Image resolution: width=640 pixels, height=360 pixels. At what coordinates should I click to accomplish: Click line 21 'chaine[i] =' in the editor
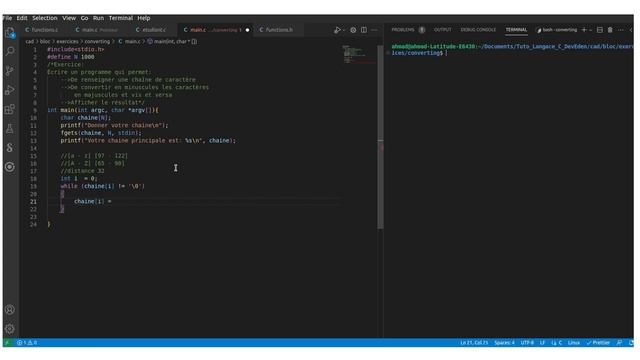click(93, 201)
